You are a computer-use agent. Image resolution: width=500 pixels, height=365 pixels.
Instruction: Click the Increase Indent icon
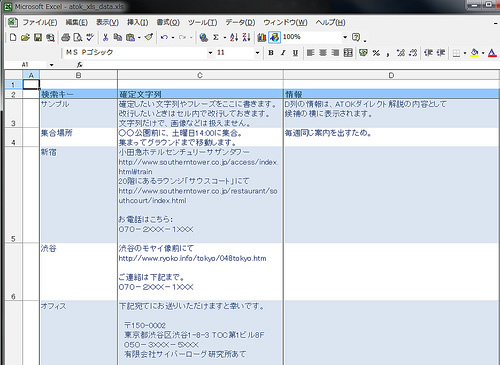[x=441, y=53]
